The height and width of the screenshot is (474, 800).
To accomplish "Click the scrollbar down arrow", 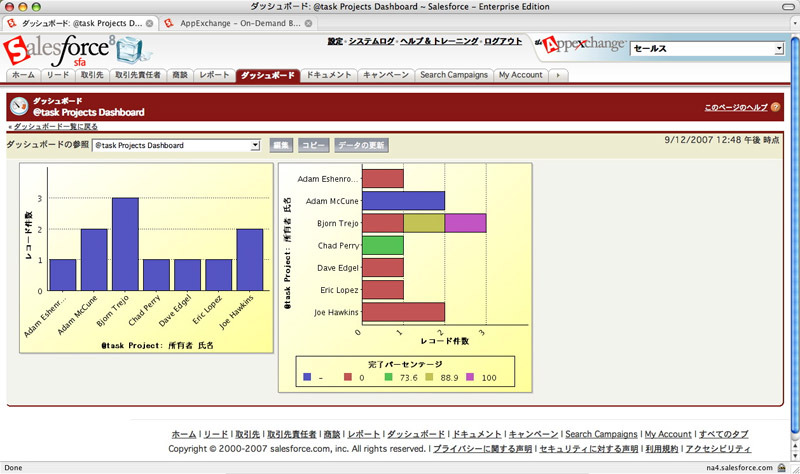I will [794, 457].
